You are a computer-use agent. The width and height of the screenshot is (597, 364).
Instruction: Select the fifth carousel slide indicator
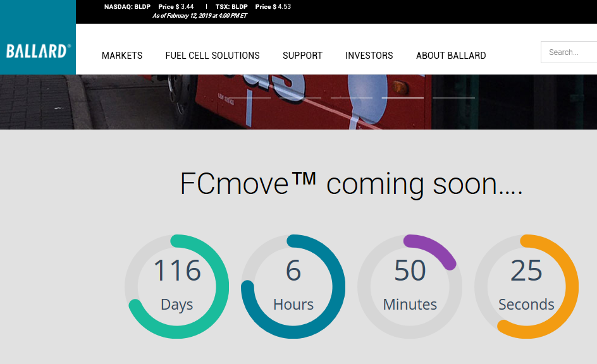(453, 98)
